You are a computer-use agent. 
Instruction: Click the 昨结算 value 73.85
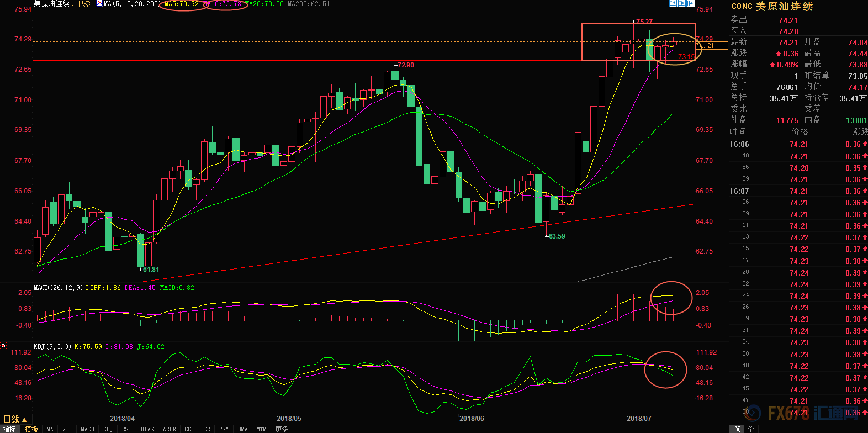click(858, 76)
